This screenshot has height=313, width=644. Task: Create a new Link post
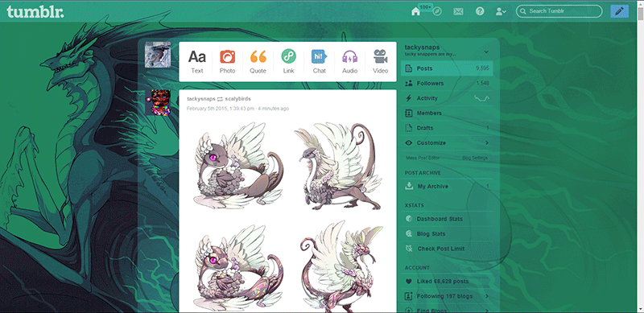[x=288, y=62]
